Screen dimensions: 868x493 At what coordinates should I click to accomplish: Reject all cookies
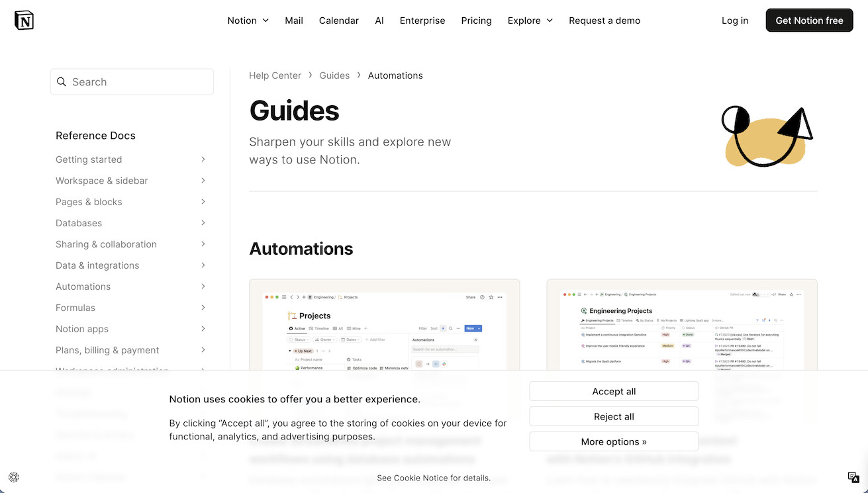[613, 416]
